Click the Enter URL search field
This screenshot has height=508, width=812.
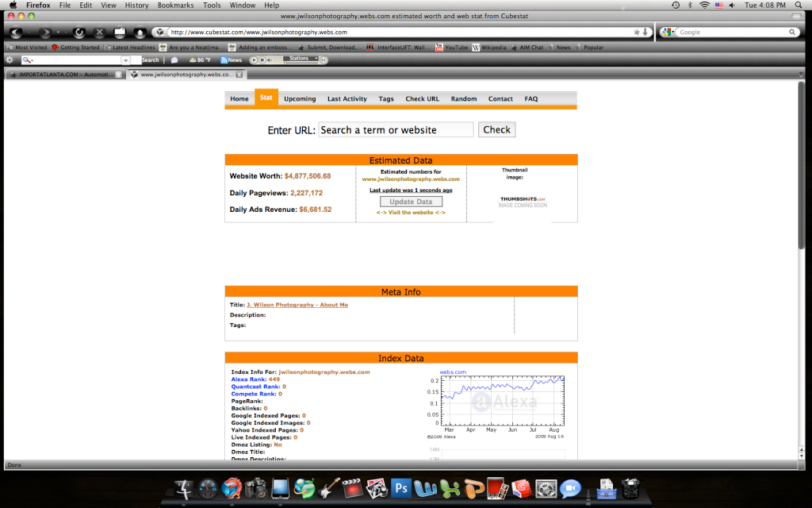pyautogui.click(x=396, y=129)
